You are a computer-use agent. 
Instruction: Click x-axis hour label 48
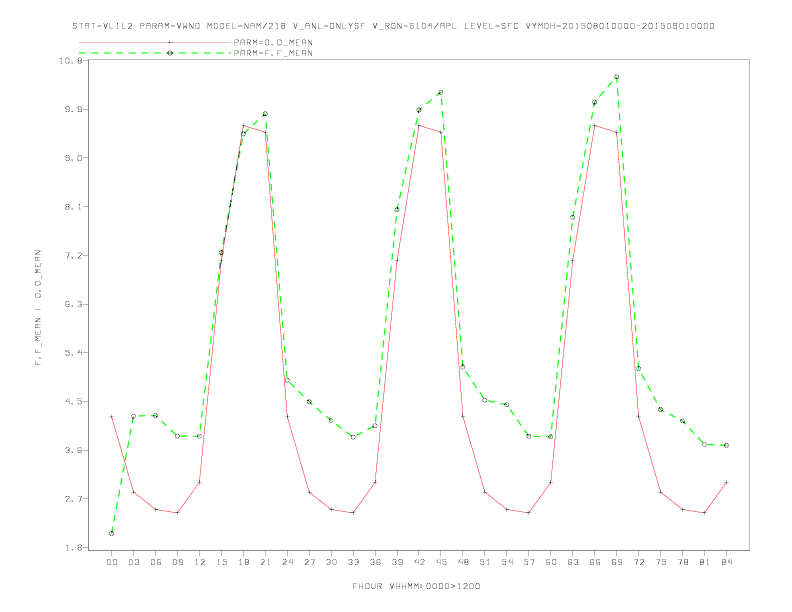point(463,562)
